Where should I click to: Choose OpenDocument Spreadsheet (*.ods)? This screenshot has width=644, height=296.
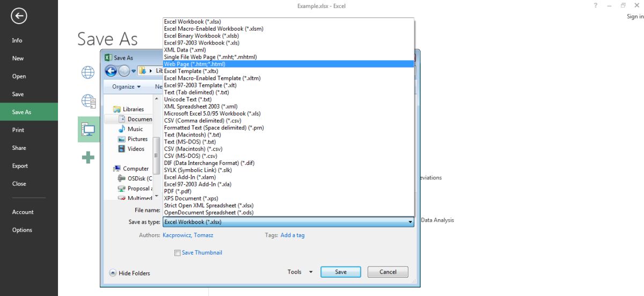(288, 213)
